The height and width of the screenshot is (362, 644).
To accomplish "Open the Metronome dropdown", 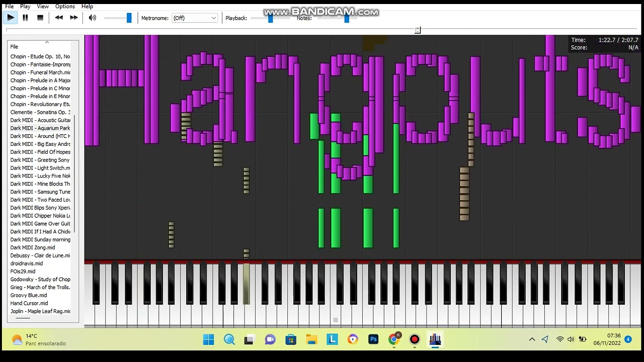I will pyautogui.click(x=194, y=18).
